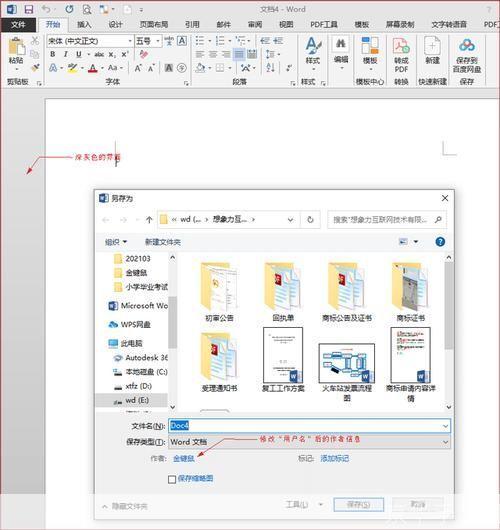Switch to the PDF工具 tab
Viewport: 500px width, 530px height.
tap(324, 25)
